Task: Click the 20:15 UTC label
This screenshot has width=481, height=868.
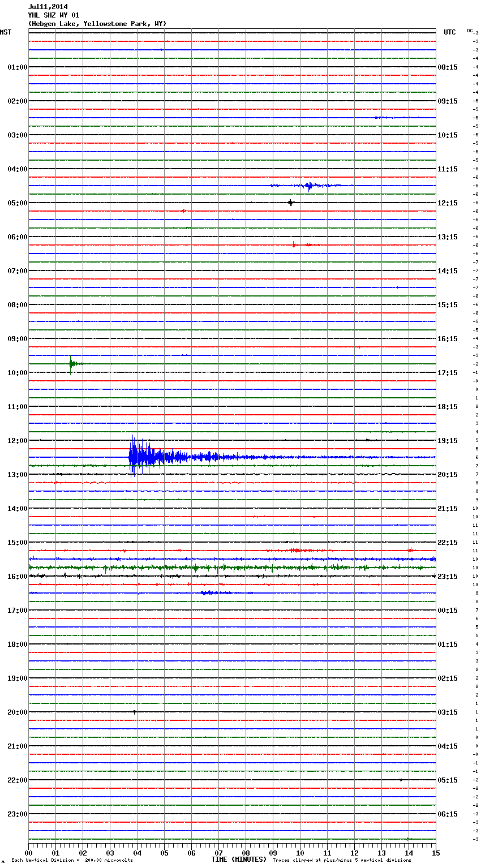Action: click(x=448, y=475)
